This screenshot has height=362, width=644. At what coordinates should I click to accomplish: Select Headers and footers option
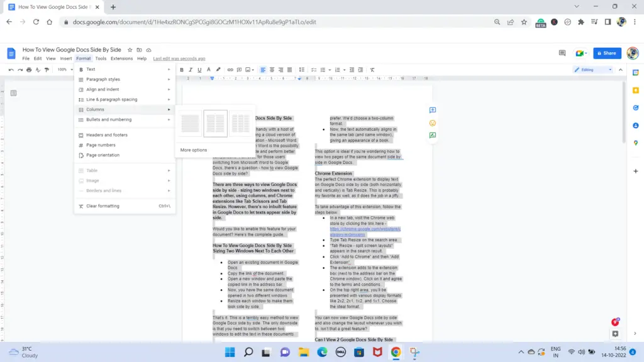125,135
